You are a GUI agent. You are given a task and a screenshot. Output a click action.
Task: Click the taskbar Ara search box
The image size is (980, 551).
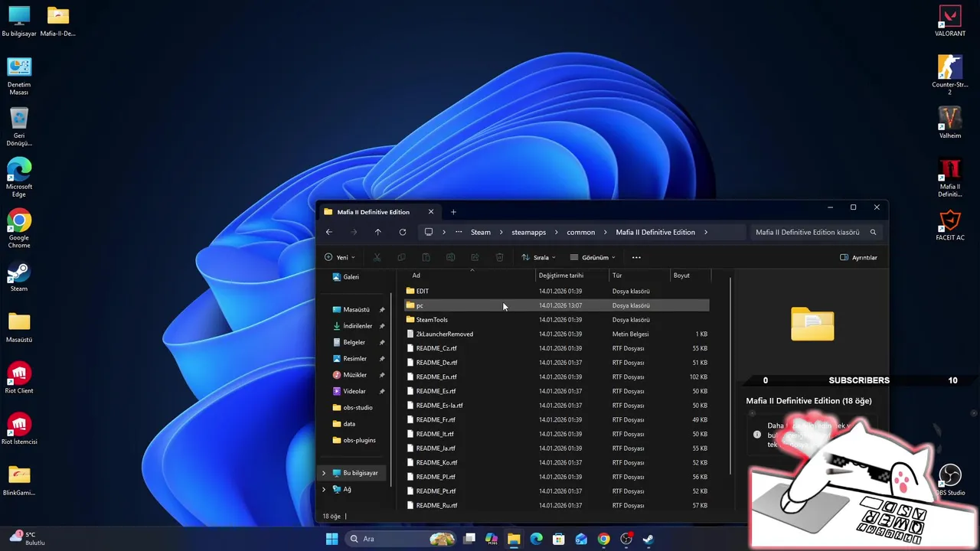click(400, 539)
